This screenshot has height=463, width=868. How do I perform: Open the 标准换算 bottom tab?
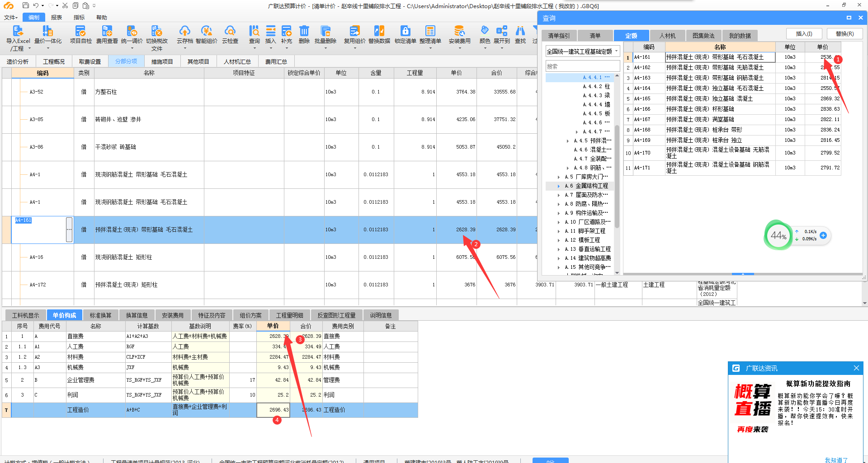[x=100, y=315]
